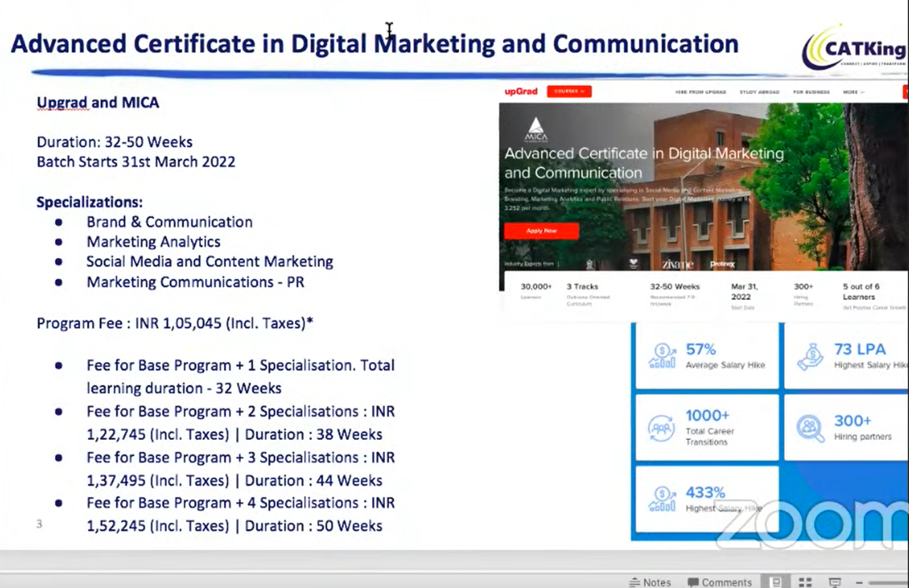Click 'Marketing Communications - PR' bullet
The image size is (909, 588).
(195, 282)
